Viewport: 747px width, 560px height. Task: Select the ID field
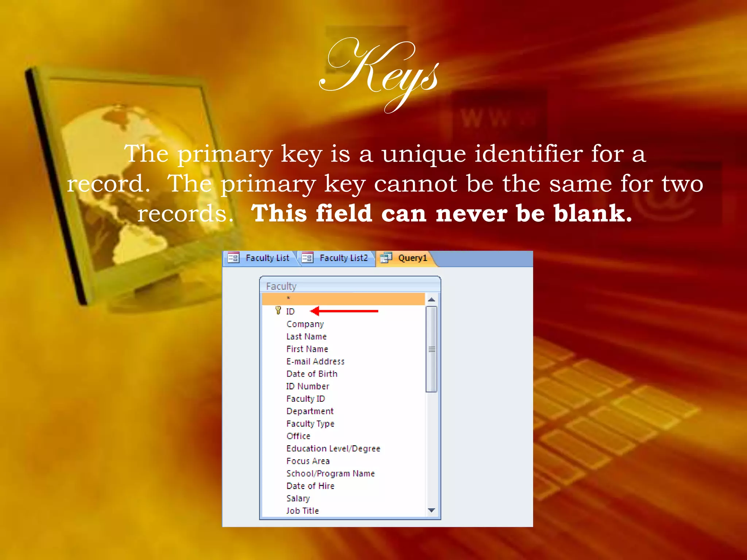click(x=290, y=311)
